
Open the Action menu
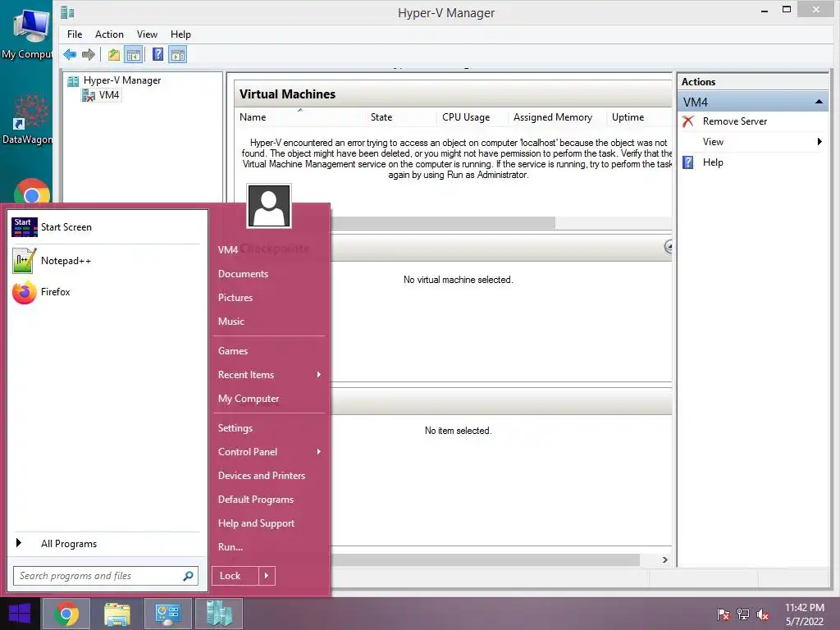click(x=109, y=34)
